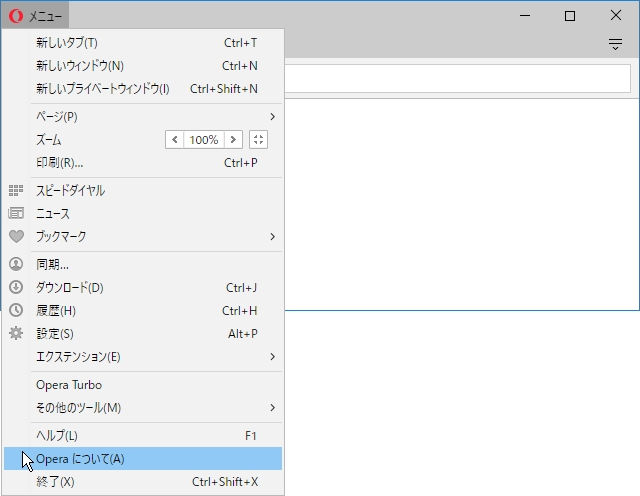Open 設定(S) menu entry

143,334
